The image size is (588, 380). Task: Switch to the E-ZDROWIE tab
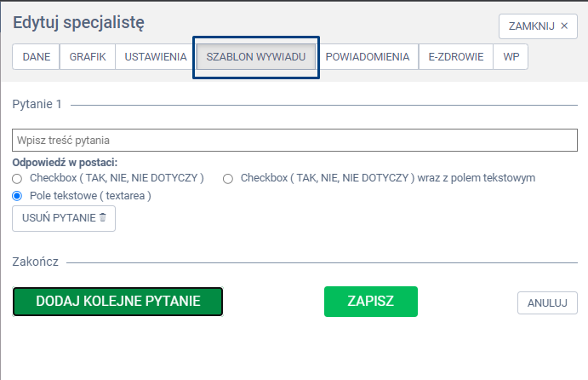click(455, 57)
